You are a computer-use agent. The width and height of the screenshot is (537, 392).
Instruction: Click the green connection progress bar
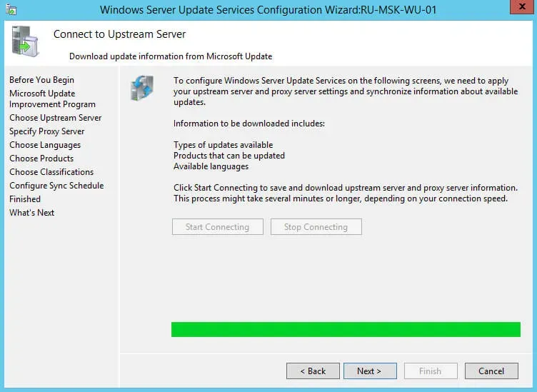click(346, 329)
